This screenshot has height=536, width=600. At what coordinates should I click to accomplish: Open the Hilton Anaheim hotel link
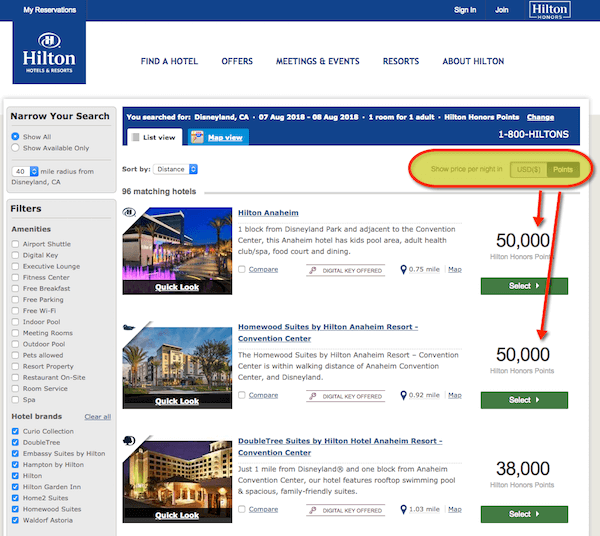(268, 213)
